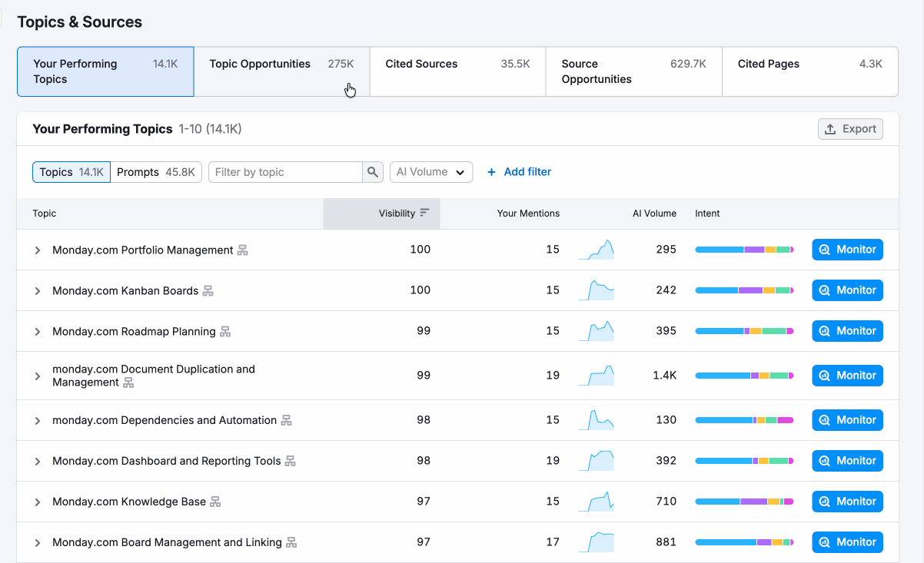The height and width of the screenshot is (563, 924).
Task: Expand the Monday.com Portfolio Management row
Action: point(37,250)
